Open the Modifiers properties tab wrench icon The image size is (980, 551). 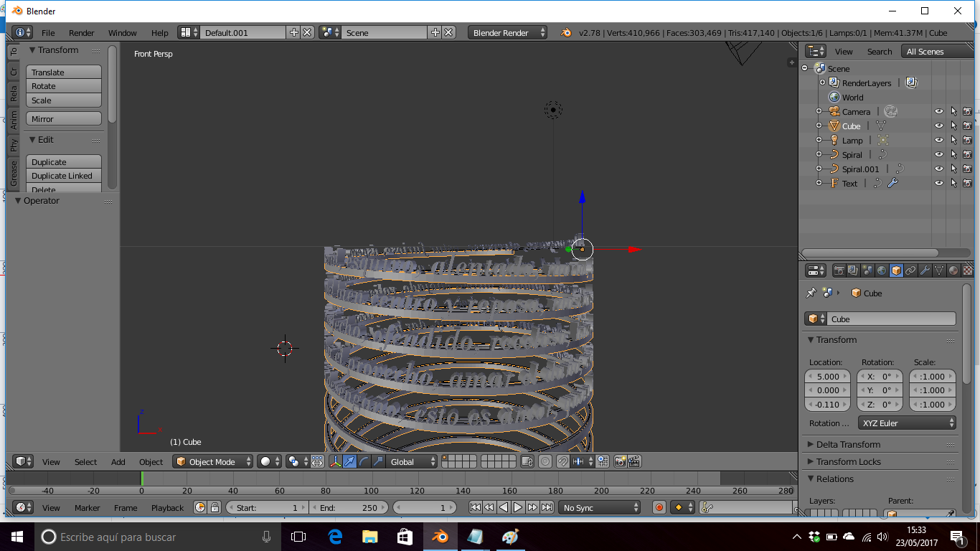pyautogui.click(x=925, y=270)
